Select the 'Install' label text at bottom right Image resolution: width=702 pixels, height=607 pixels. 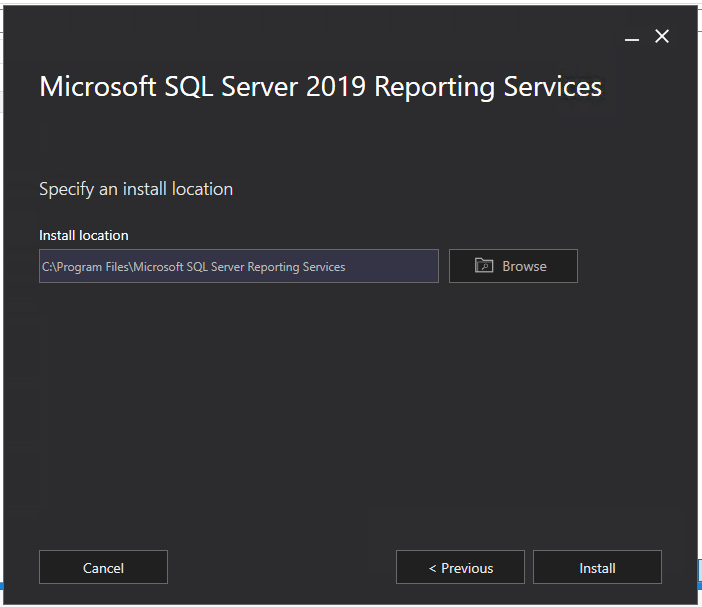pos(597,568)
